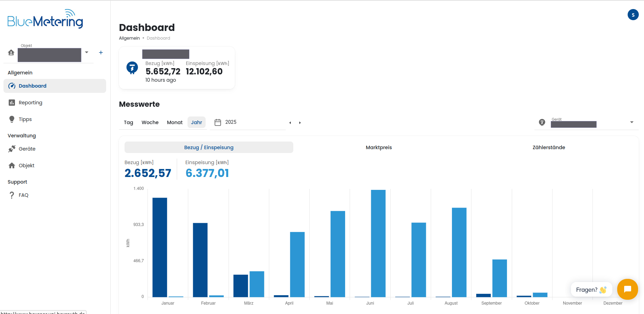Choose the Monat time range

point(175,122)
